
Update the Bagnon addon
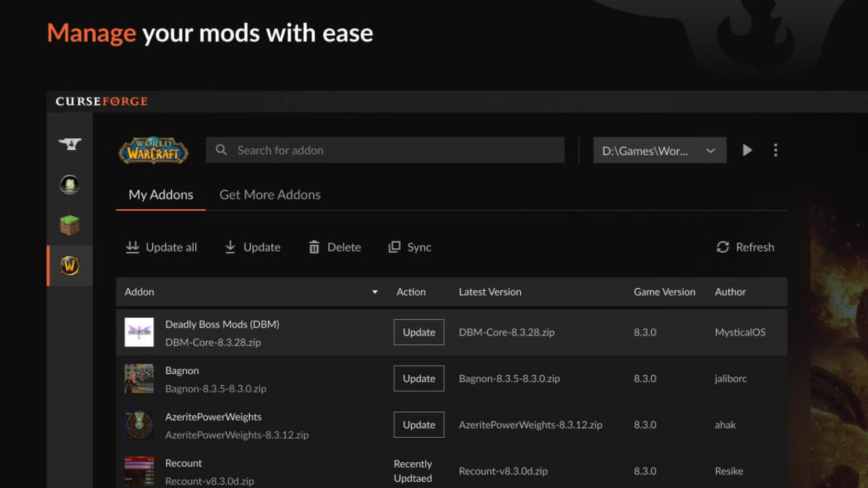pyautogui.click(x=419, y=378)
